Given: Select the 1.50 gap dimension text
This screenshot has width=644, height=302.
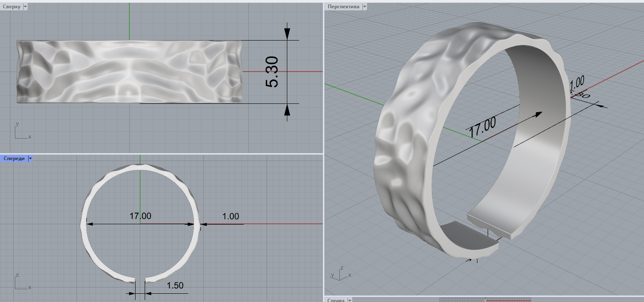Looking at the screenshot, I should click(175, 285).
